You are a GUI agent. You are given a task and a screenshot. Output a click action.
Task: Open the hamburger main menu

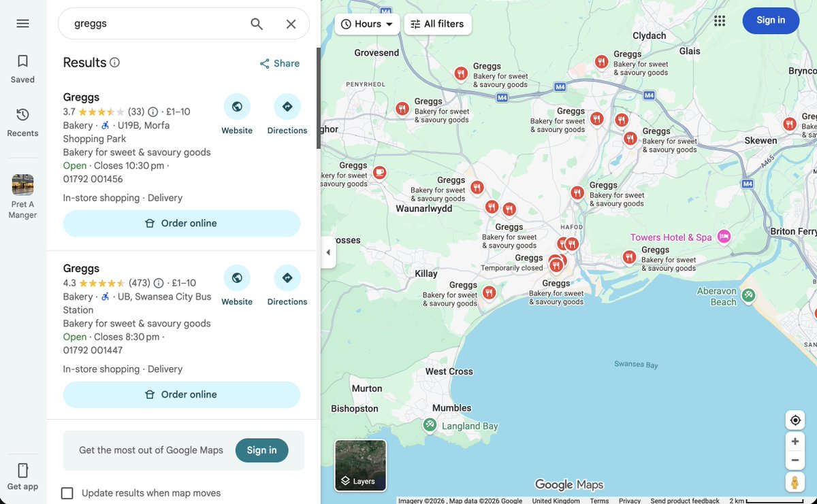(22, 24)
